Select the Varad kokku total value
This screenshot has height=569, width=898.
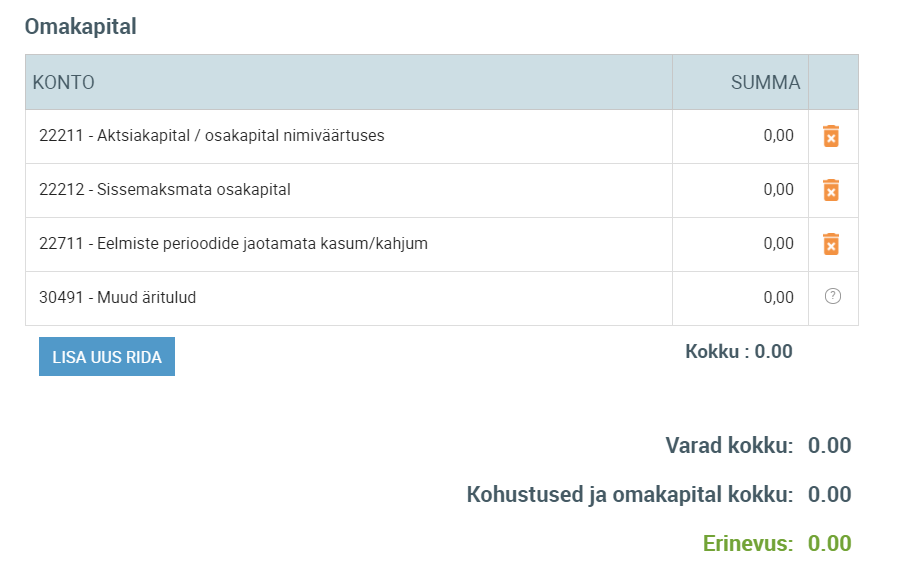tap(829, 446)
